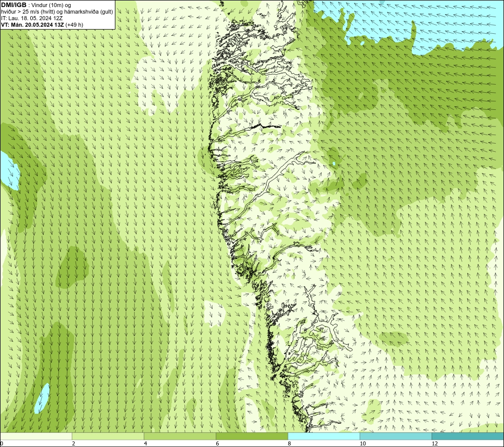Select the light cyan 8–10 m/s color swatch
This screenshot has width=504, height=447.
(324, 436)
